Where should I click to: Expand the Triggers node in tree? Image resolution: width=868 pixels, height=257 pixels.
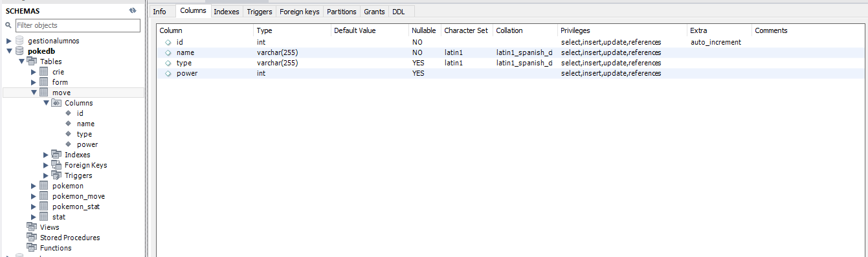coord(46,175)
